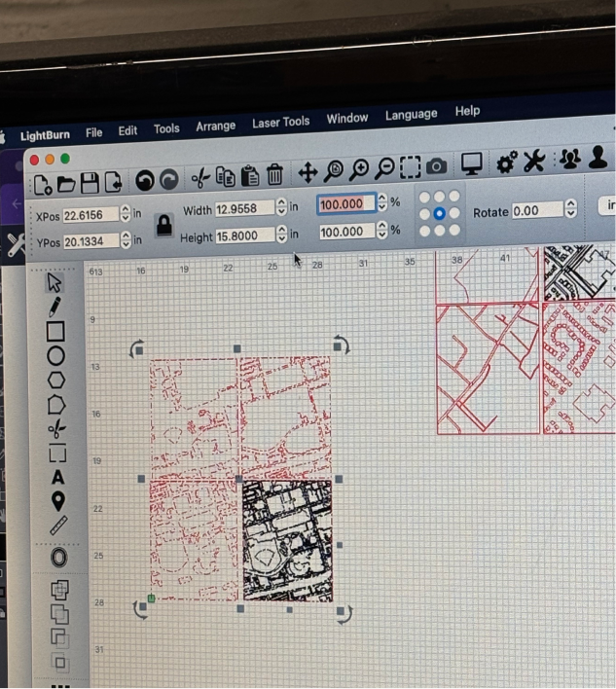
Task: Select the bottom-center anchor radio button
Action: click(x=440, y=231)
